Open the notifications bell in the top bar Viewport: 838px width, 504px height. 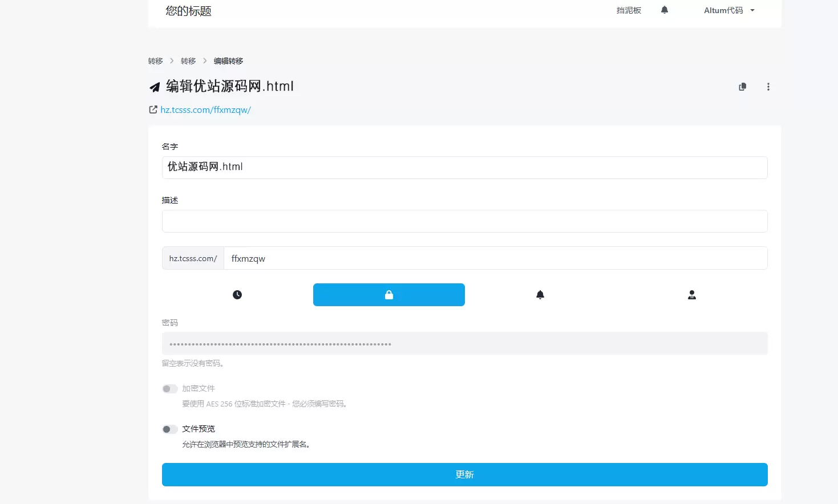pyautogui.click(x=665, y=10)
